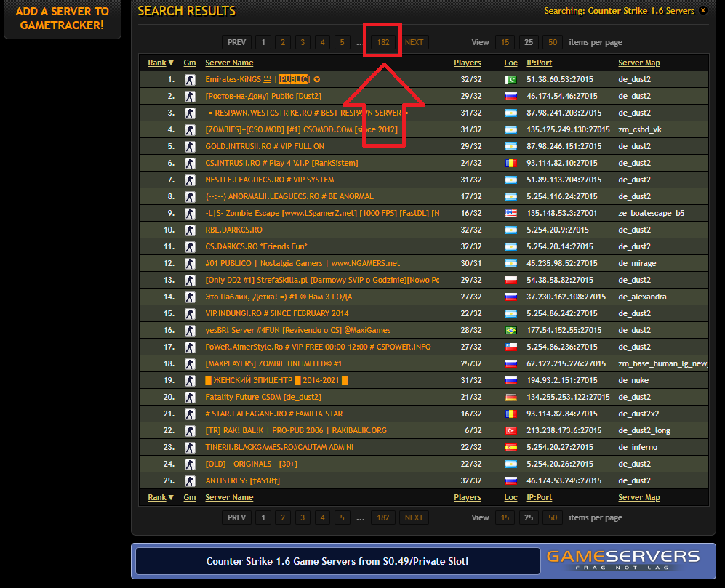Screen dimensions: 725x588
Task: Open Emirates-KiNGS PUBLIC server link
Action: pyautogui.click(x=263, y=79)
